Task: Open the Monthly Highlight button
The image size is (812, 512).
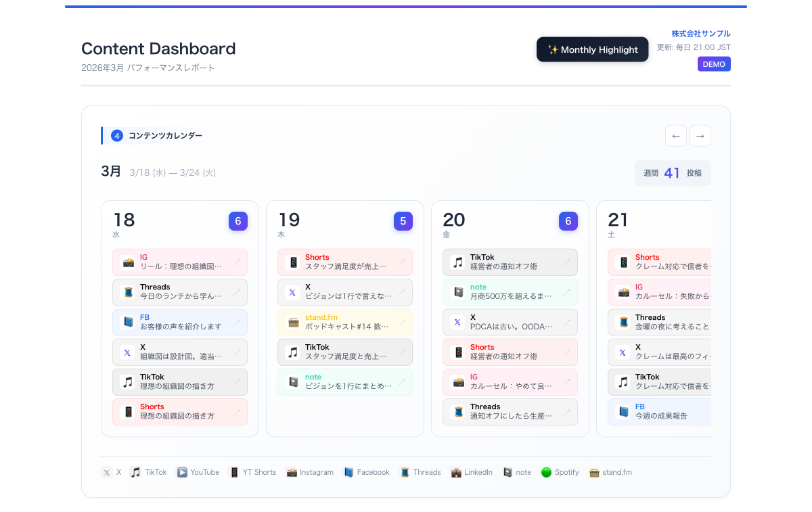Action: 592,49
